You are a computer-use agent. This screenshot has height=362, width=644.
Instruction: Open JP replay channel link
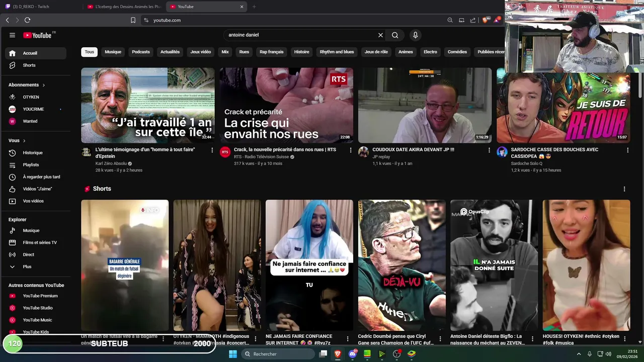pyautogui.click(x=381, y=157)
